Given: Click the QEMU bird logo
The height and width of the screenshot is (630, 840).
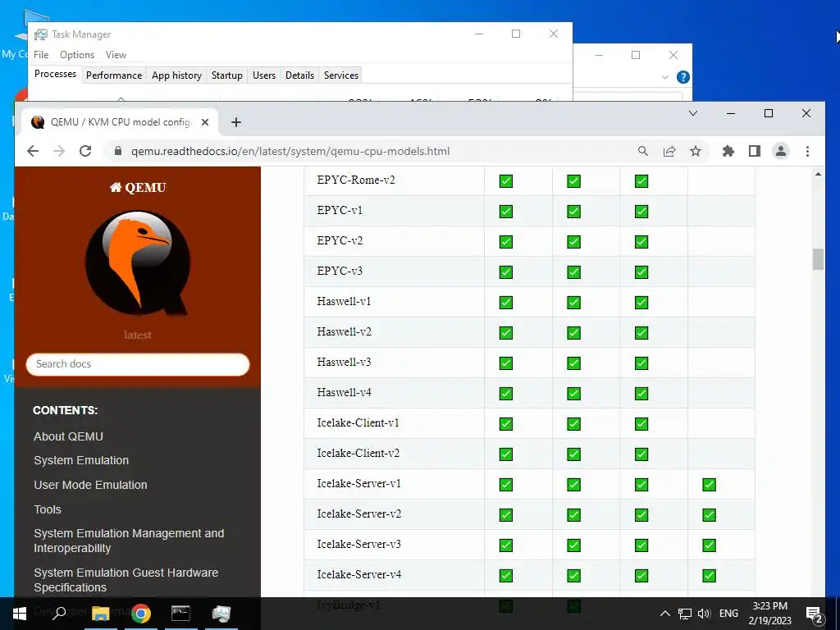Looking at the screenshot, I should pyautogui.click(x=138, y=262).
